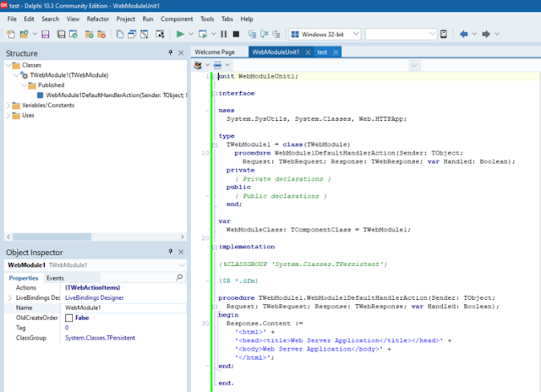Click the Object Inspector search magnifier icon

click(x=179, y=277)
